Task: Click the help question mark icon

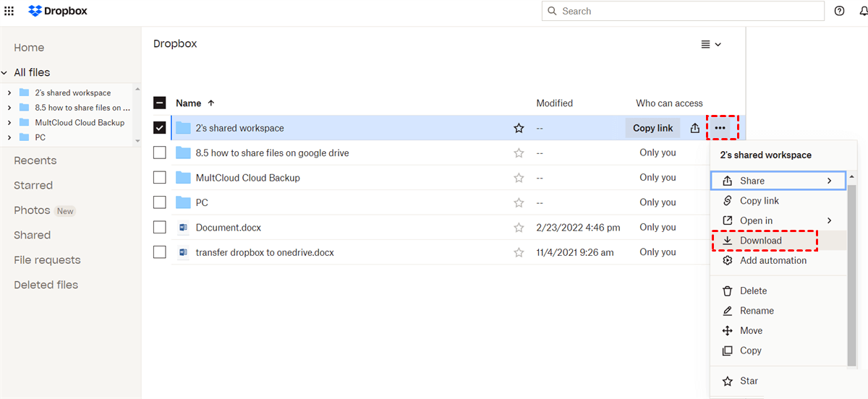Action: coord(839,11)
